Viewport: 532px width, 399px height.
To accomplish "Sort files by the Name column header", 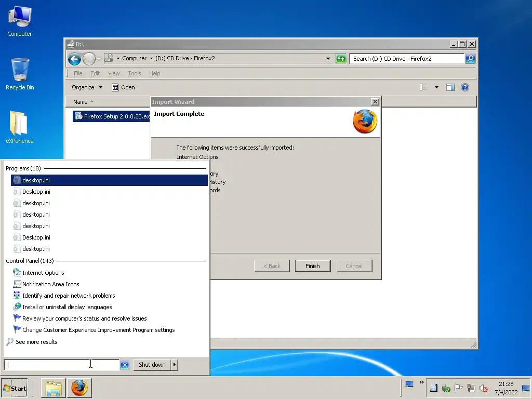I will pyautogui.click(x=108, y=102).
